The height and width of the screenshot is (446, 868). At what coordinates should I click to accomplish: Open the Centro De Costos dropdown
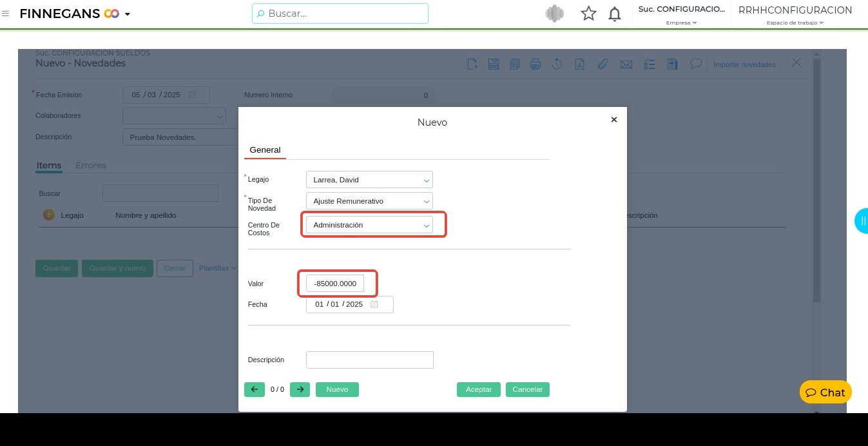369,225
